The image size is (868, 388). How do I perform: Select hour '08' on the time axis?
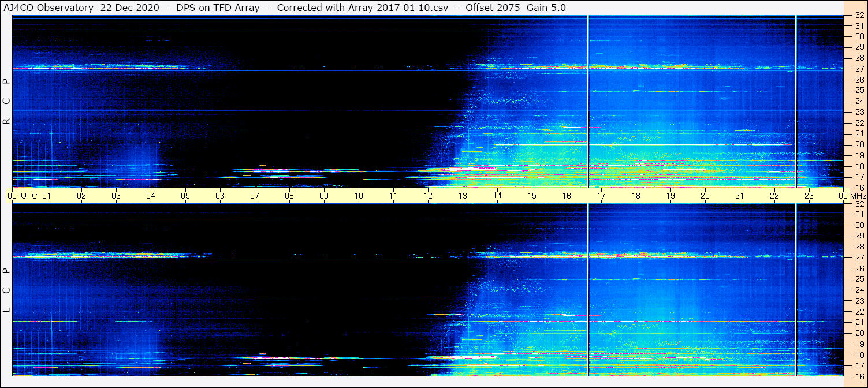point(289,196)
